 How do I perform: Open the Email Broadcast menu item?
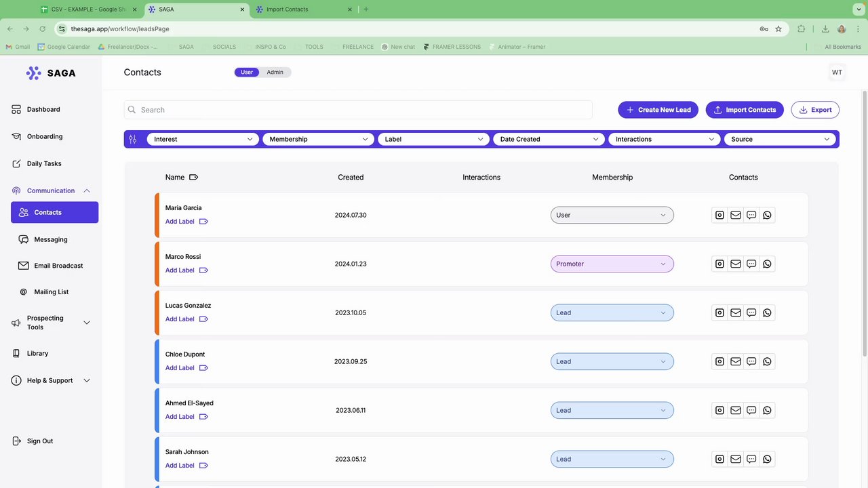point(58,266)
